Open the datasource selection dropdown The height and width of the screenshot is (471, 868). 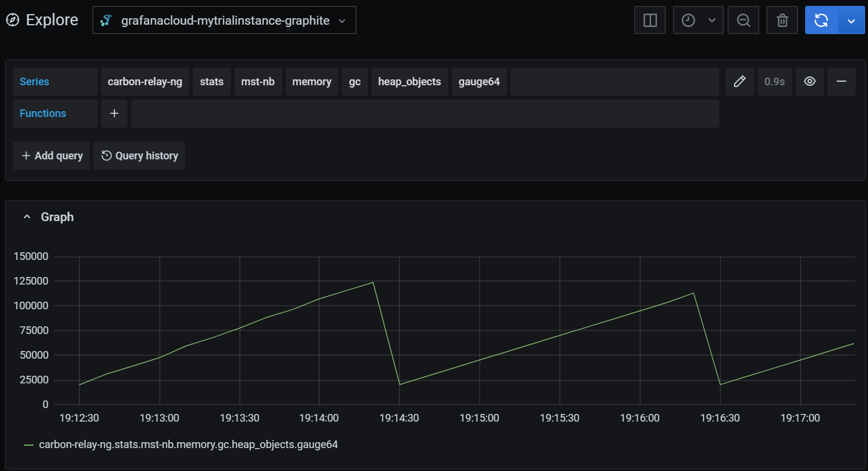[224, 19]
